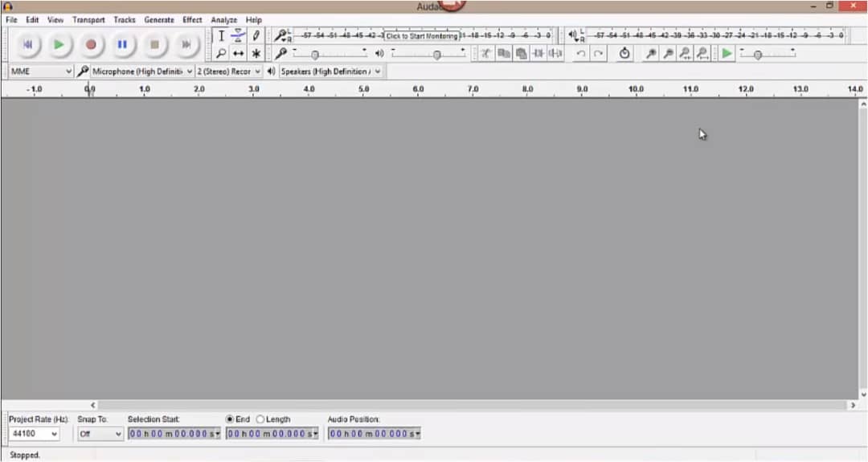Viewport: 868px width, 462px height.
Task: Click the Skip to Start button
Action: click(27, 44)
